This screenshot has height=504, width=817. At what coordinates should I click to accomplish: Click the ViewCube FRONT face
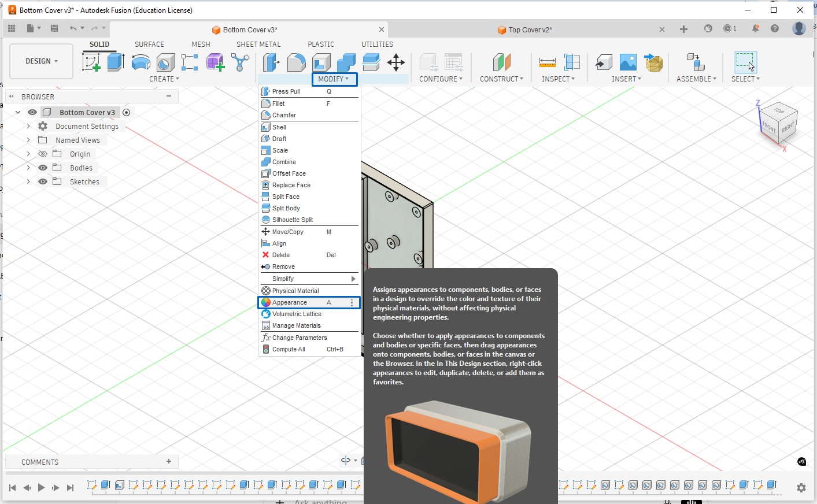point(769,127)
